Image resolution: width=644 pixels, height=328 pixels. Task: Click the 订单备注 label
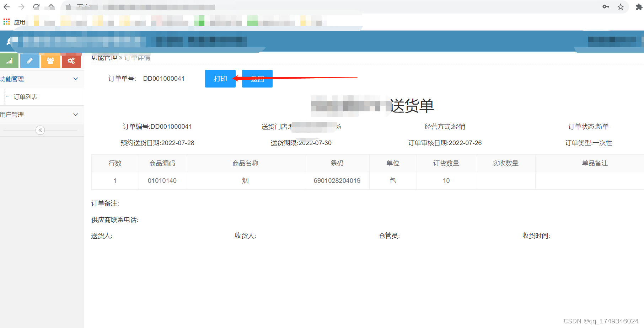(105, 203)
